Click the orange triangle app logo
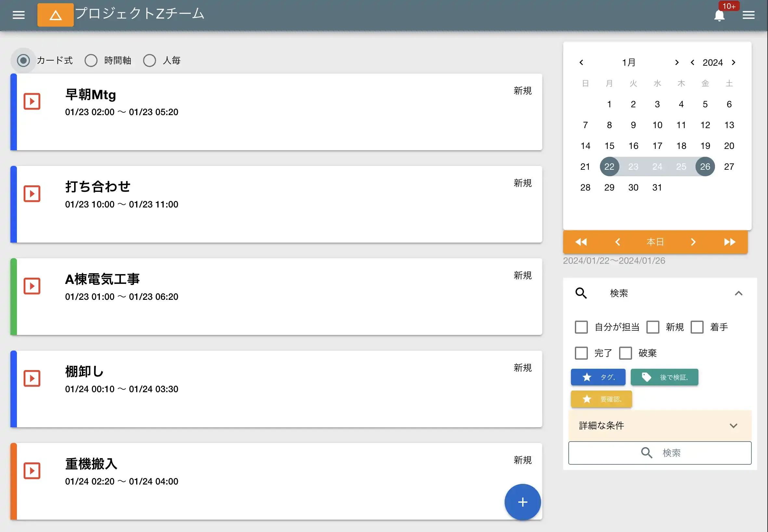The width and height of the screenshot is (768, 532). point(55,15)
